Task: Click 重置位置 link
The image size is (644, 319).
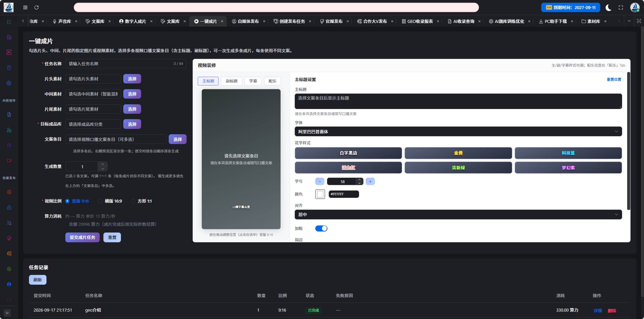Action: pyautogui.click(x=614, y=80)
